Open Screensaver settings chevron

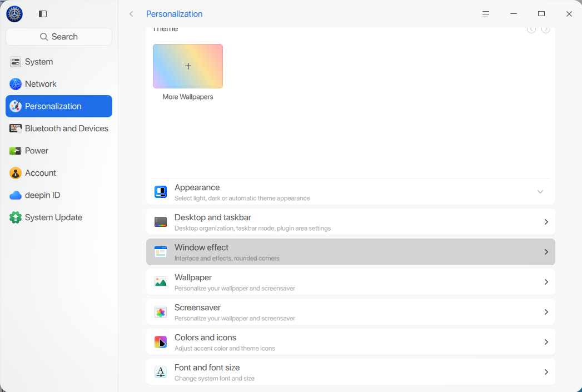point(546,312)
